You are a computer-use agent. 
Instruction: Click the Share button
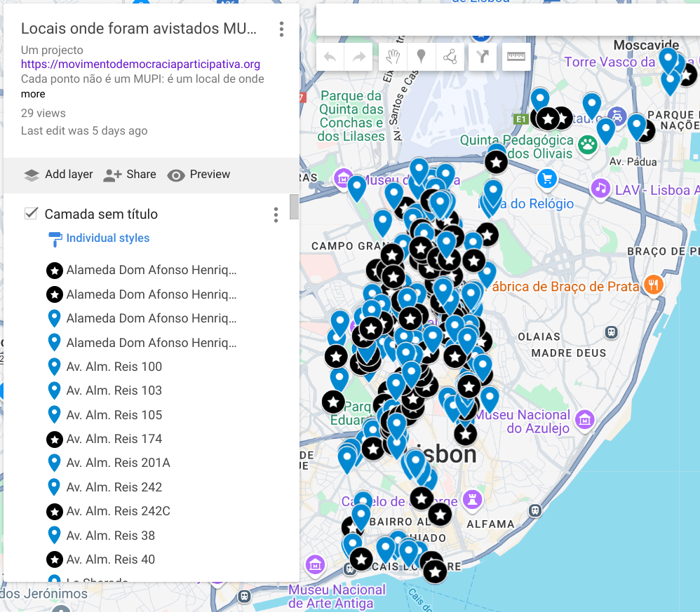(x=130, y=175)
